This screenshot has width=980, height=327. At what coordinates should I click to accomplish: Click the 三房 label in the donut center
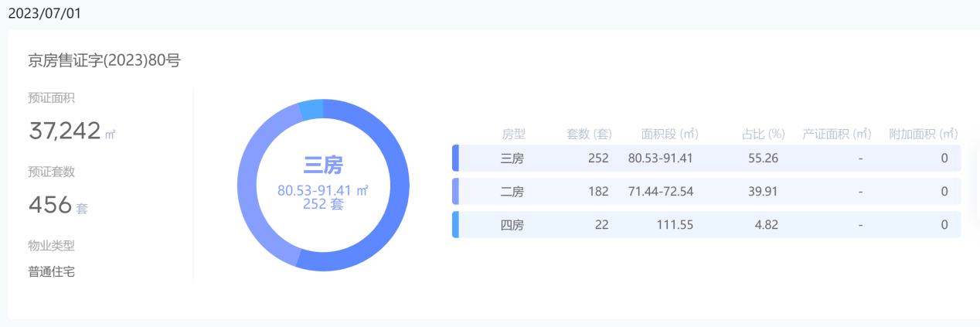pos(323,165)
